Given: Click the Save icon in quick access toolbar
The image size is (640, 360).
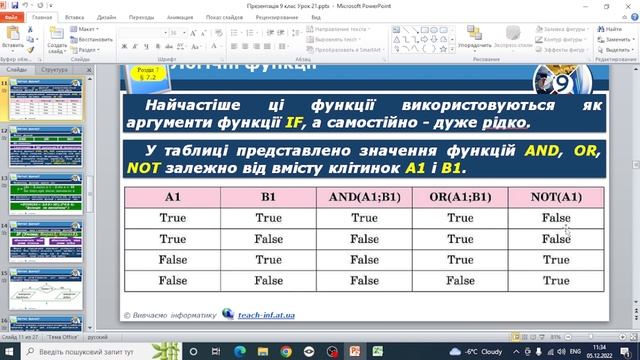Looking at the screenshot, I should point(15,5).
